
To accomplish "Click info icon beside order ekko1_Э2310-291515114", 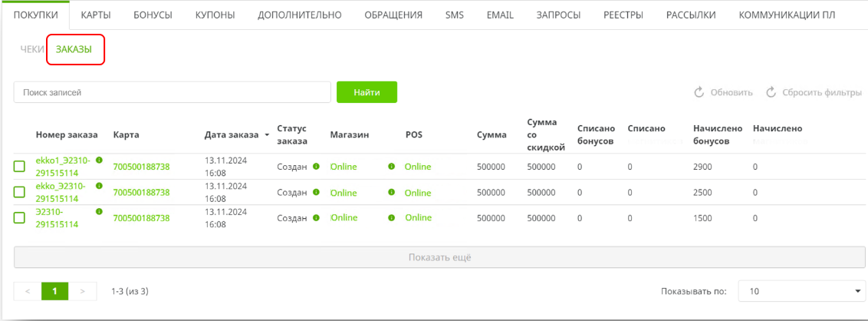I will [99, 160].
